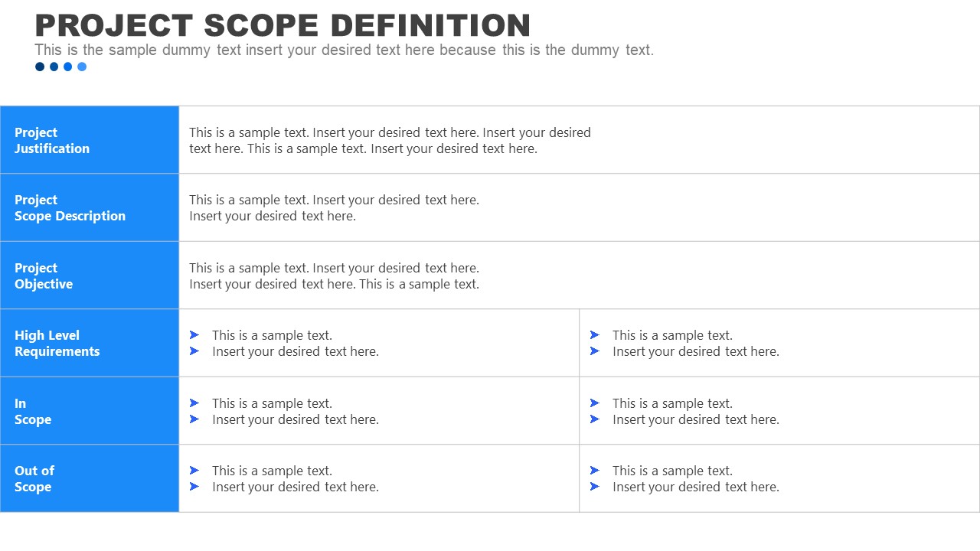Image resolution: width=980 pixels, height=551 pixels.
Task: Select the Out of Scope header cell
Action: 90,478
